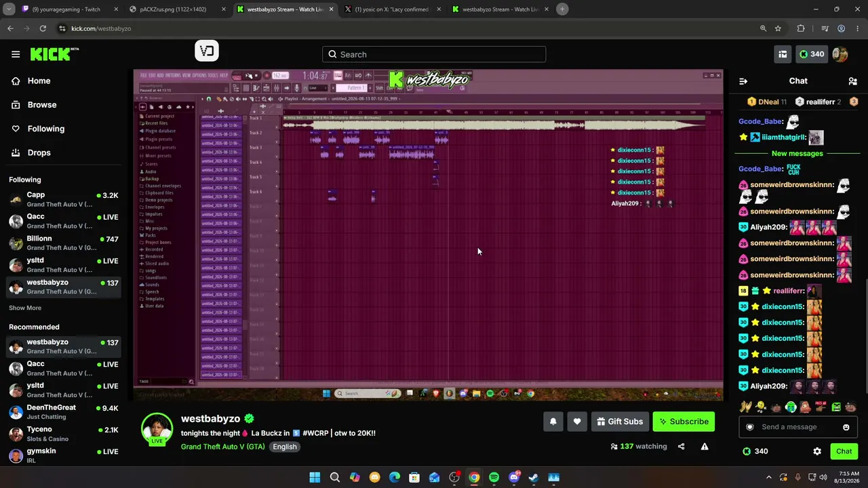Click the Gift Subs button

coord(620,422)
